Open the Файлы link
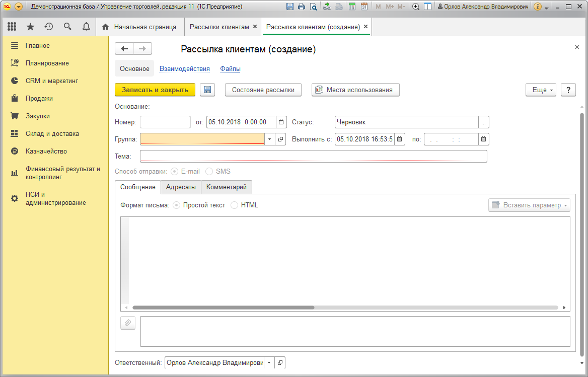This screenshot has width=588, height=377. (230, 69)
